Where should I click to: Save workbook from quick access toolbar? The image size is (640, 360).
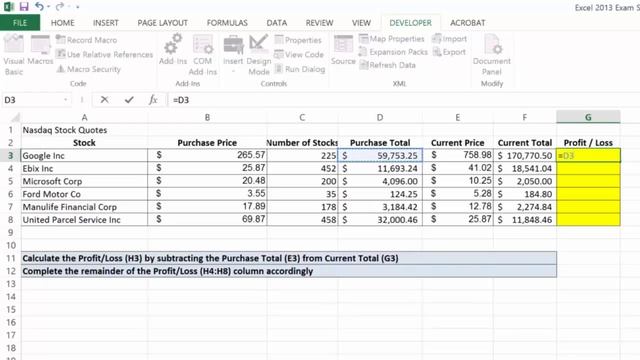[x=24, y=7]
